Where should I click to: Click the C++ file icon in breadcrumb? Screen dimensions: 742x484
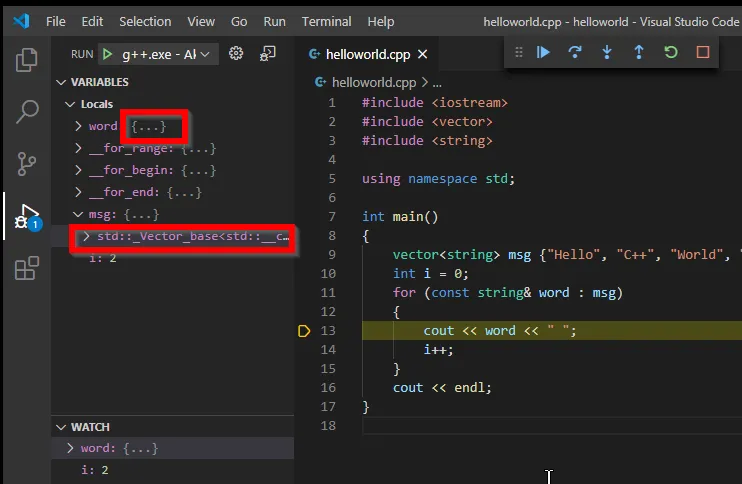(320, 82)
